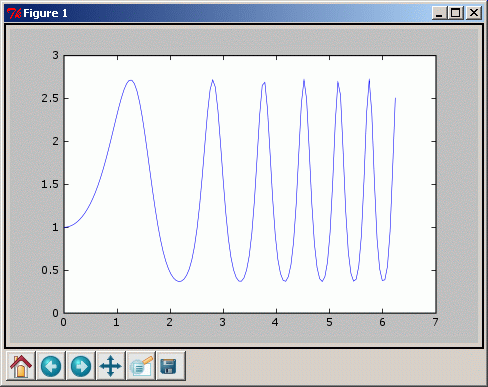Click the curve trough near x=2
Screen dimensions: 488x387
[x=179, y=281]
